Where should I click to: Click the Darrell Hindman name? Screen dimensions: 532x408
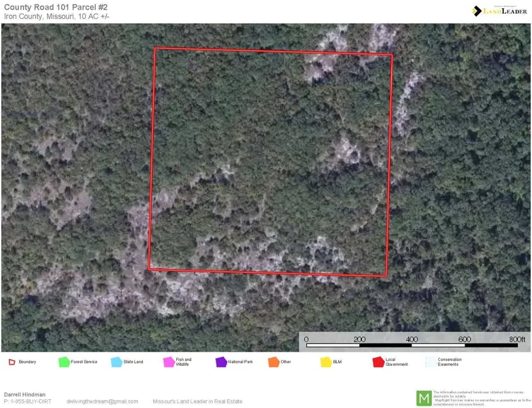25,394
